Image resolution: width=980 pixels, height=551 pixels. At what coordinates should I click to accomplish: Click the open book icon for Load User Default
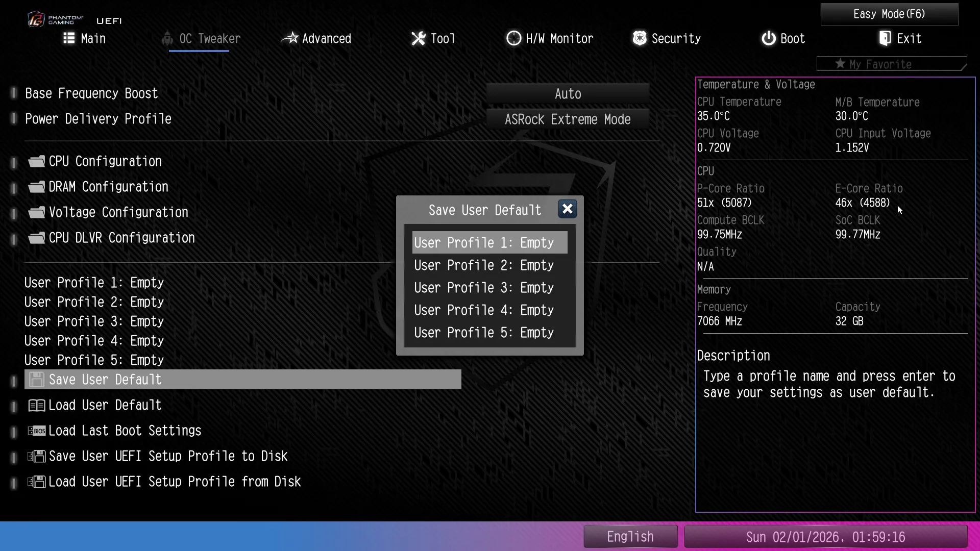point(36,405)
